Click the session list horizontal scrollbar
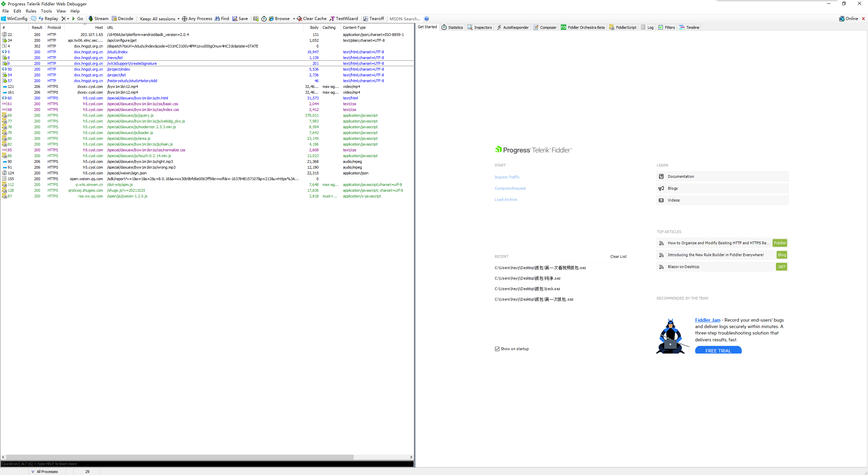This screenshot has width=868, height=475. click(x=180, y=457)
